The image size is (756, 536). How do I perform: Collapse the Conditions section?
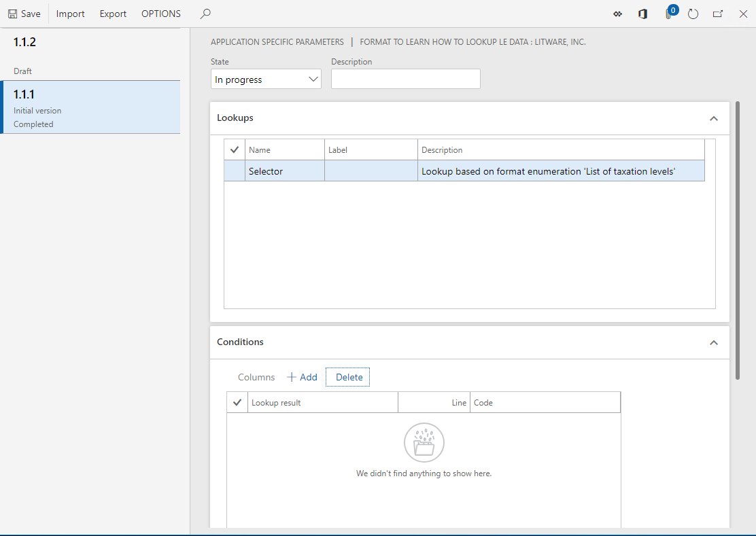(714, 343)
